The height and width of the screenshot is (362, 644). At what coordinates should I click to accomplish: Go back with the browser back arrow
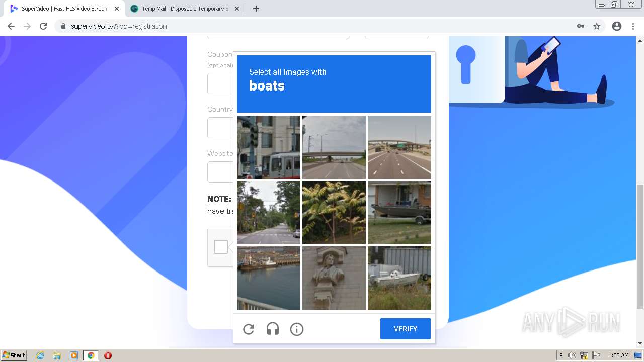coord(11,26)
